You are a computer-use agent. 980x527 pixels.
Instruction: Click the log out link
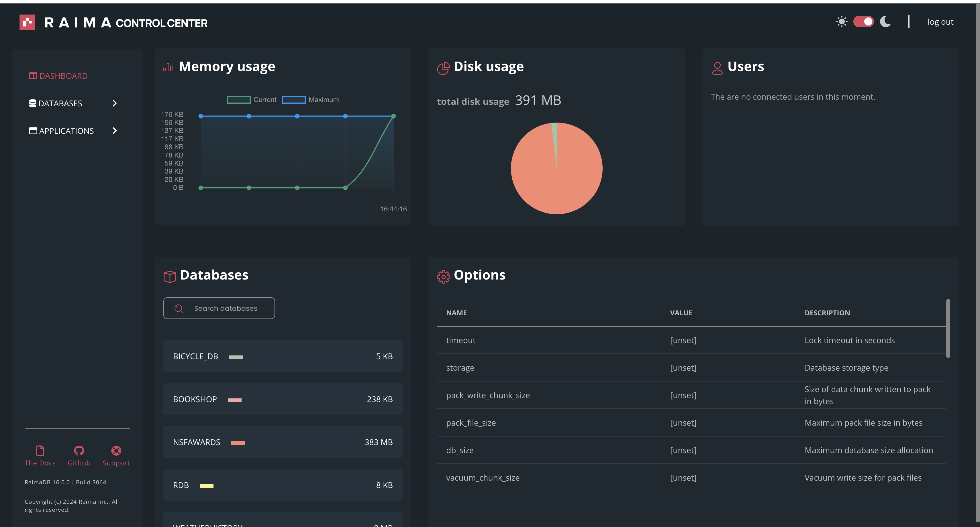(x=940, y=22)
